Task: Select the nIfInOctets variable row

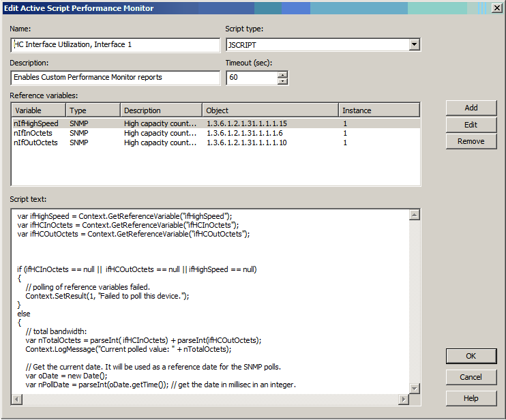Action: [34, 133]
